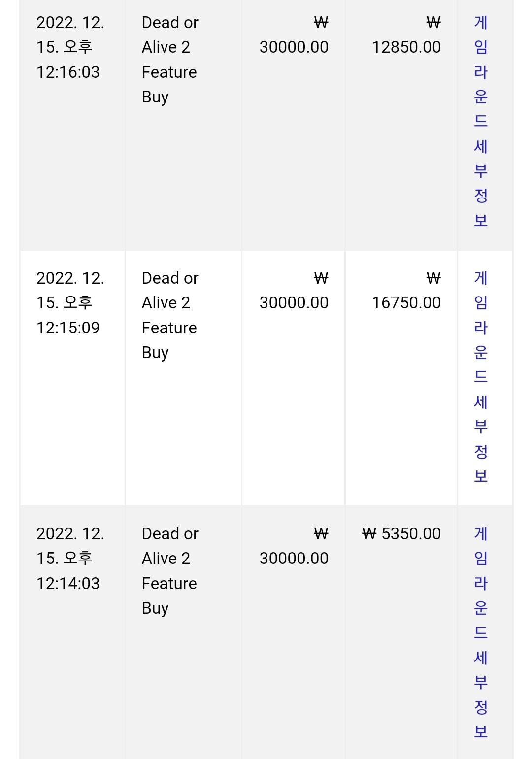Open game round details for 12:16:03 entry

481,121
